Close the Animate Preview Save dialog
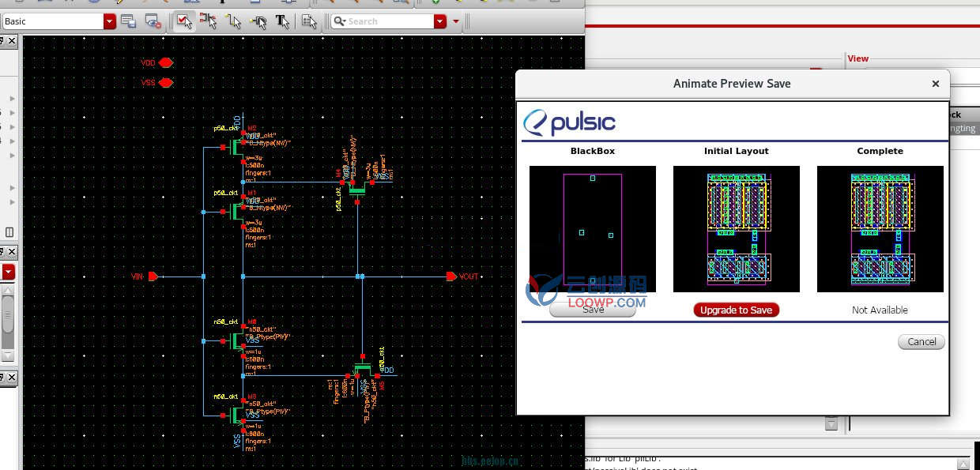The image size is (980, 470). pos(936,84)
